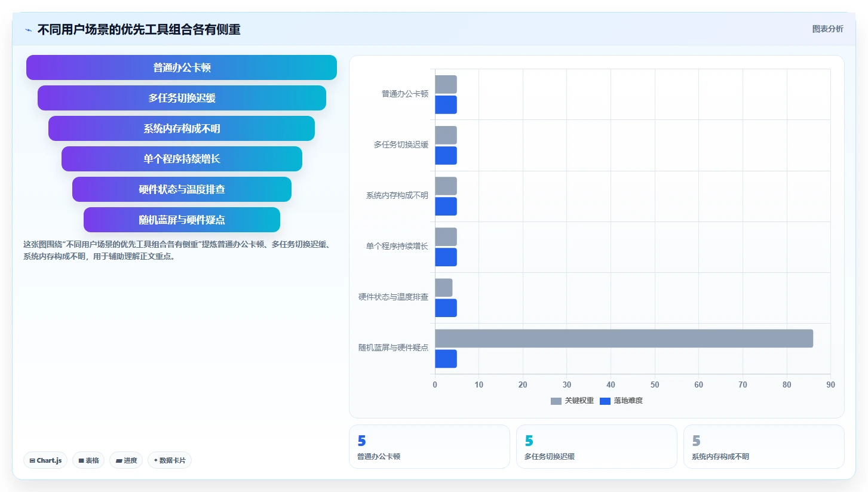
Task: Click the gray bar for 单个程序持续增长
Action: [446, 236]
